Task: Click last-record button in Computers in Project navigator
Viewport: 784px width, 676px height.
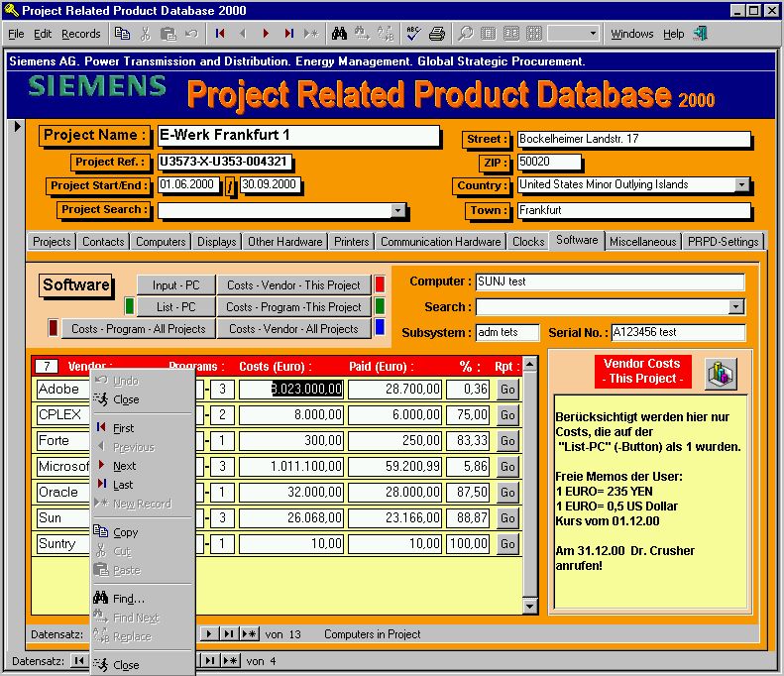Action: (x=228, y=634)
